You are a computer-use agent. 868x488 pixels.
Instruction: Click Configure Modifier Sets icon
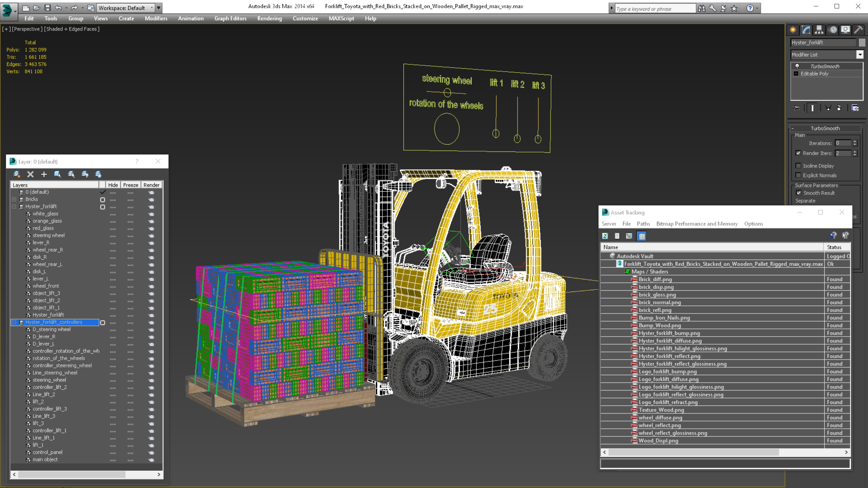[x=856, y=108]
